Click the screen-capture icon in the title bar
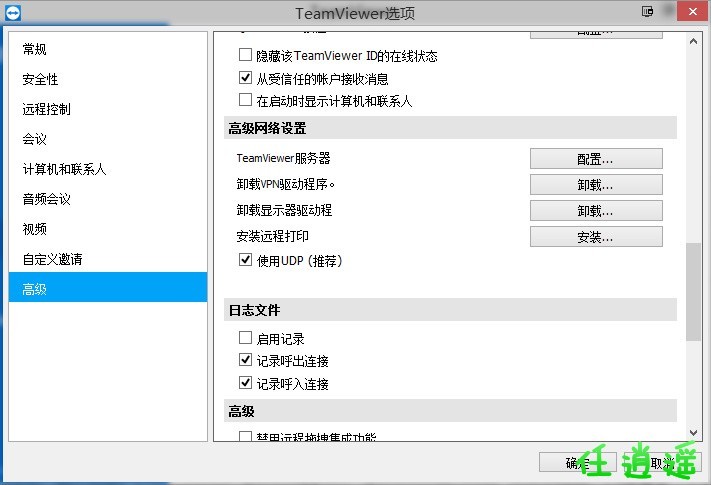The image size is (711, 485). [648, 11]
